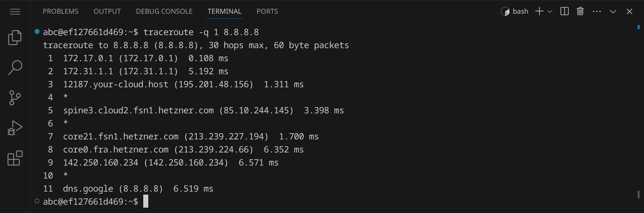
Task: Open the Explorer view in activity bar
Action: 15,37
